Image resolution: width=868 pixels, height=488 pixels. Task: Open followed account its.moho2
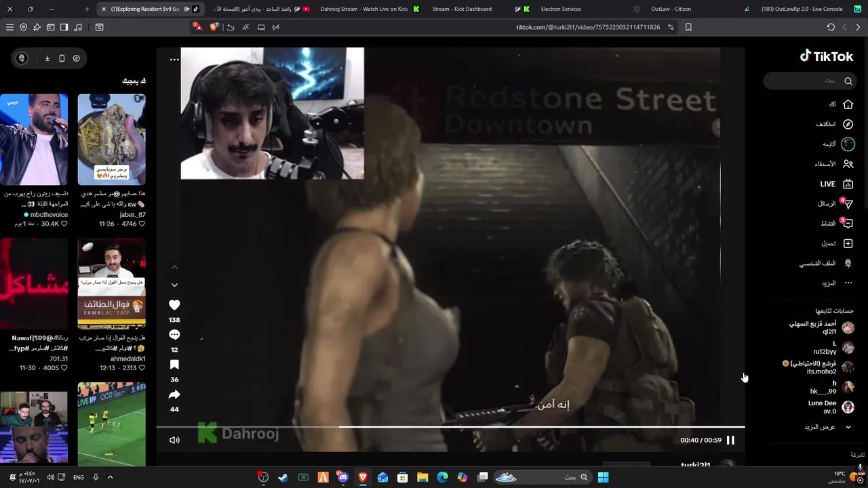point(818,367)
